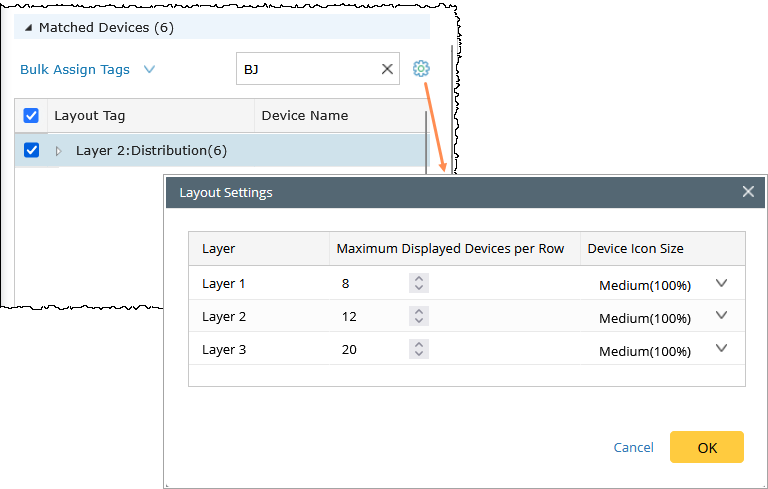
Task: Uncheck the Layer 2:Distribution row checkbox
Action: pos(31,150)
